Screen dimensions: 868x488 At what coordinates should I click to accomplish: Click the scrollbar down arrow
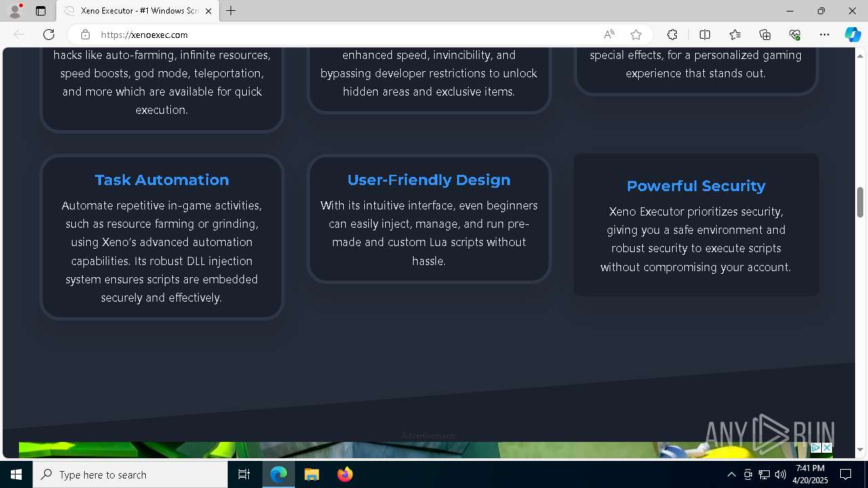click(x=860, y=449)
